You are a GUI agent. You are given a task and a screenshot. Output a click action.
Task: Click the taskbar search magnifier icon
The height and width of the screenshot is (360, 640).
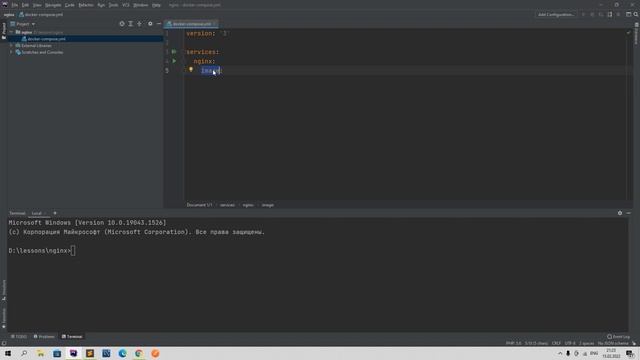(24, 353)
